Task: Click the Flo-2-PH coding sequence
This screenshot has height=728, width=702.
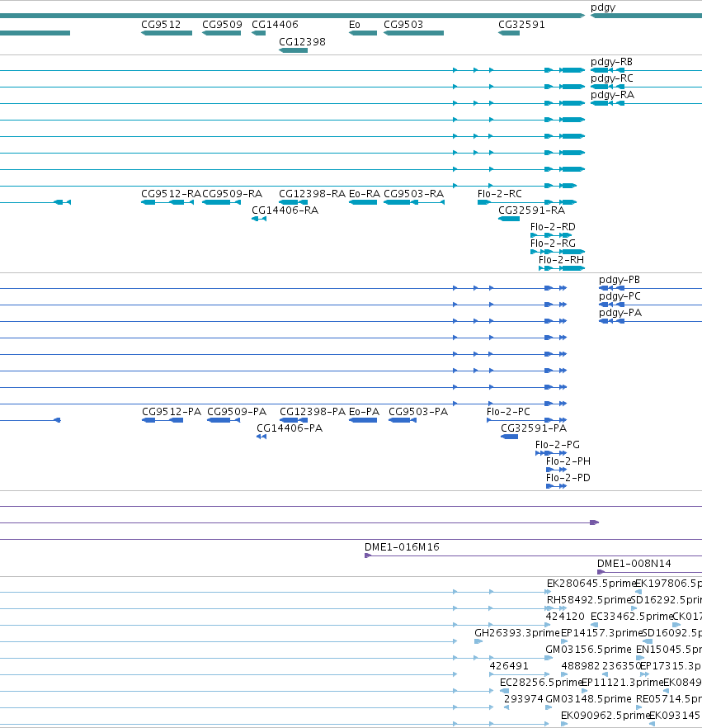Action: 557,470
